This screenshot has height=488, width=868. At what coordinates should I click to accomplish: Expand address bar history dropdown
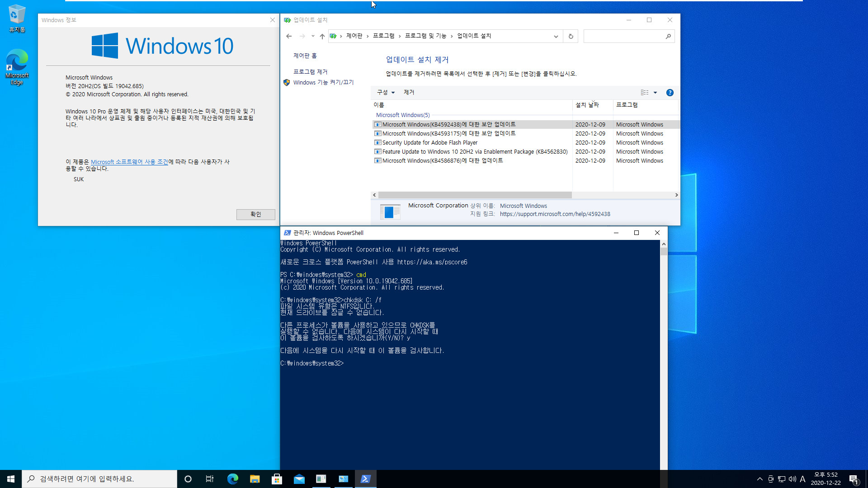(556, 36)
